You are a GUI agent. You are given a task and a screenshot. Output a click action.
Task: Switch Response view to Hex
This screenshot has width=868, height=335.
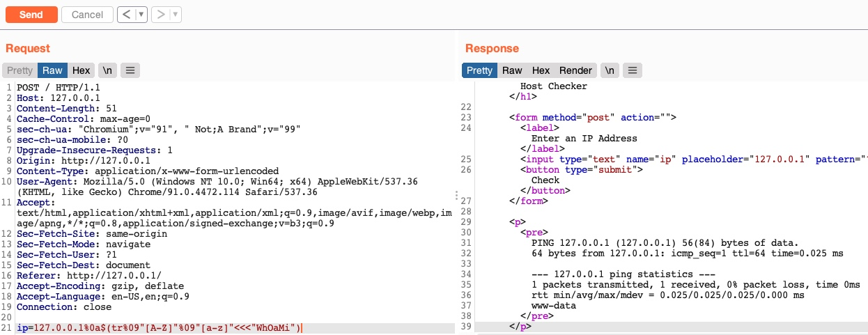click(x=541, y=70)
